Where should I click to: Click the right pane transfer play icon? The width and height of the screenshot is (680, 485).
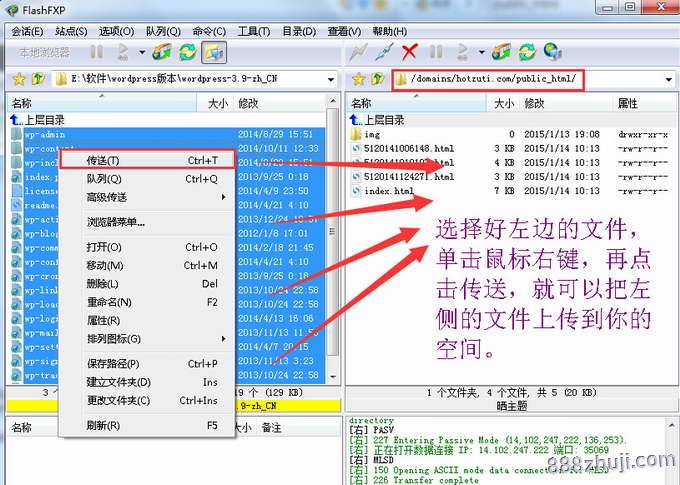[x=463, y=52]
